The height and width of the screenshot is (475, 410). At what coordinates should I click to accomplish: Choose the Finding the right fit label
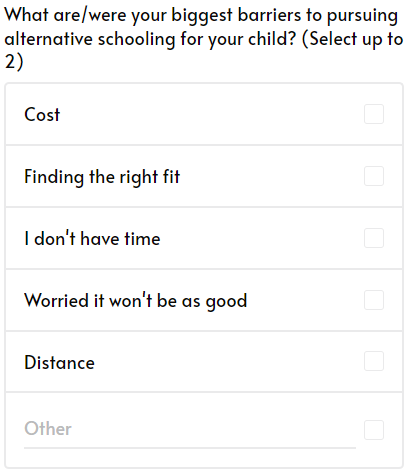click(x=102, y=177)
